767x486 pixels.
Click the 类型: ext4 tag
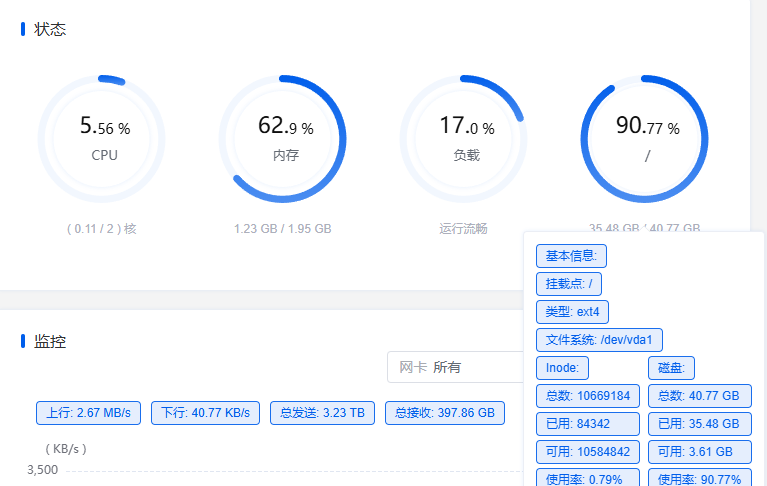(x=572, y=312)
